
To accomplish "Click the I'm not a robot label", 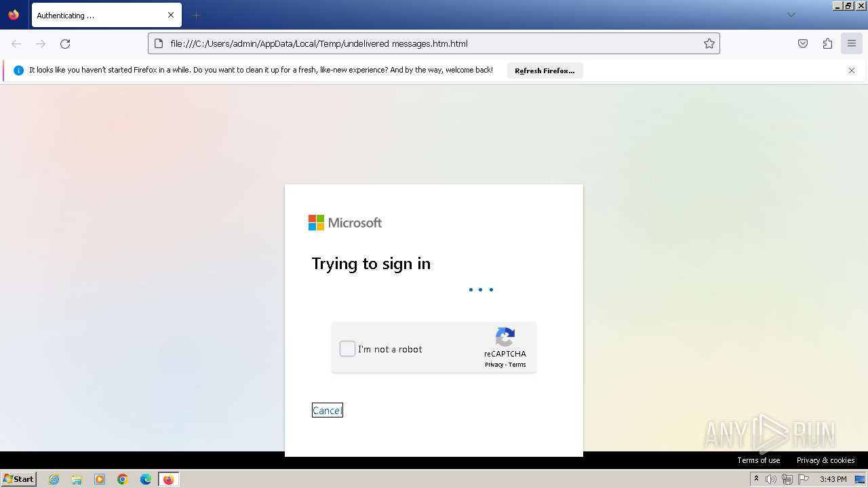I will (390, 349).
